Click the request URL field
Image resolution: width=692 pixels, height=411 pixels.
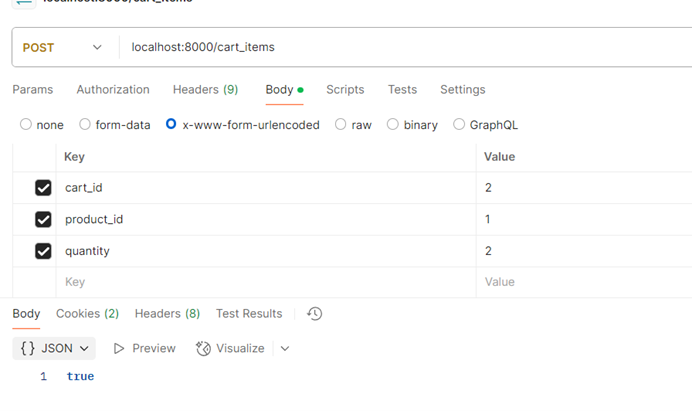tap(400, 47)
